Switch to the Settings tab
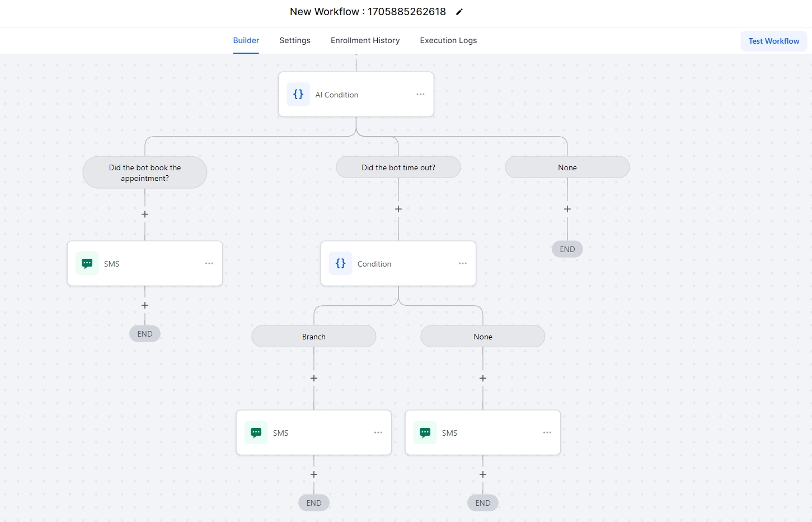 295,40
